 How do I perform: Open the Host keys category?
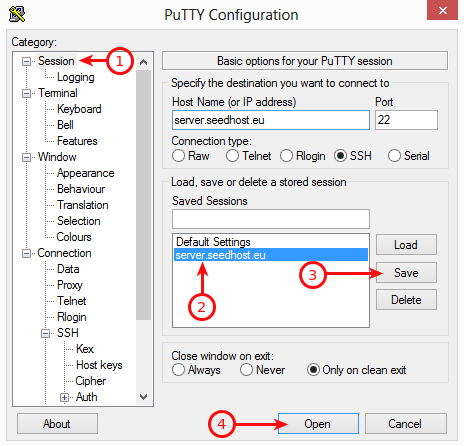coord(99,365)
